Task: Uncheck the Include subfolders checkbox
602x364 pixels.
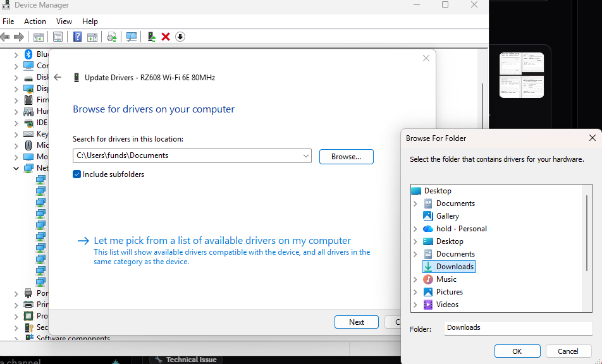Action: click(77, 174)
